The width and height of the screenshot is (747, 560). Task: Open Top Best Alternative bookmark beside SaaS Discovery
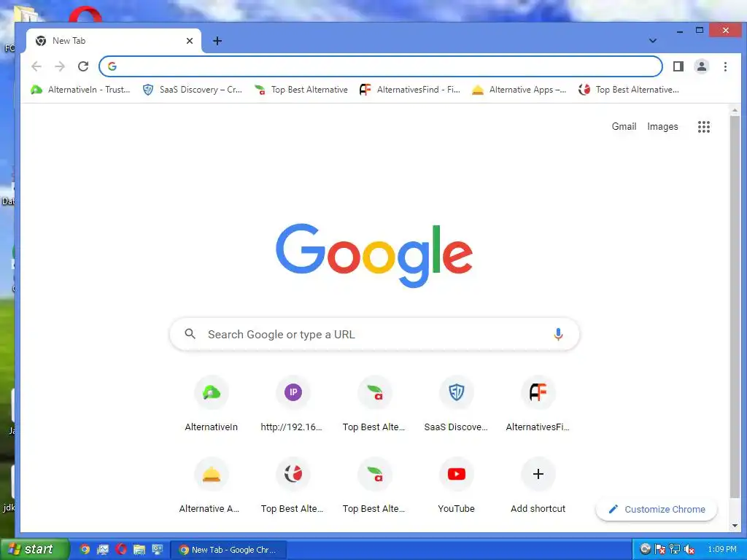301,90
